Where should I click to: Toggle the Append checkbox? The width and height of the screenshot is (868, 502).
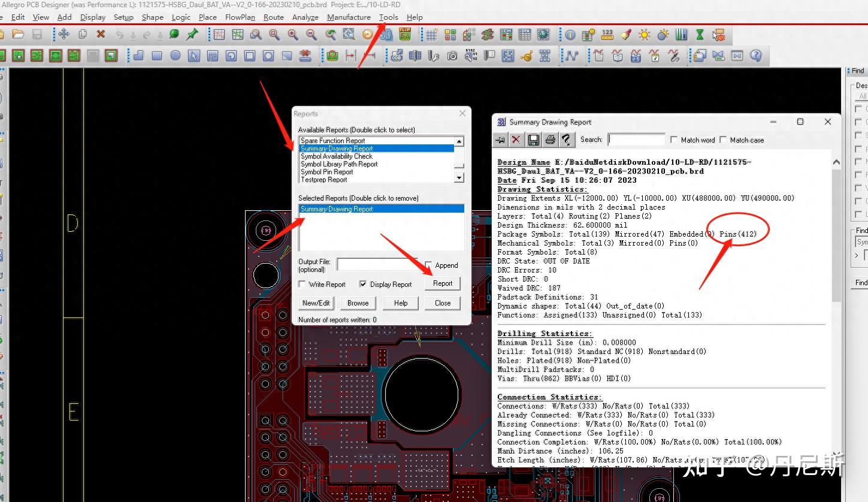point(428,265)
